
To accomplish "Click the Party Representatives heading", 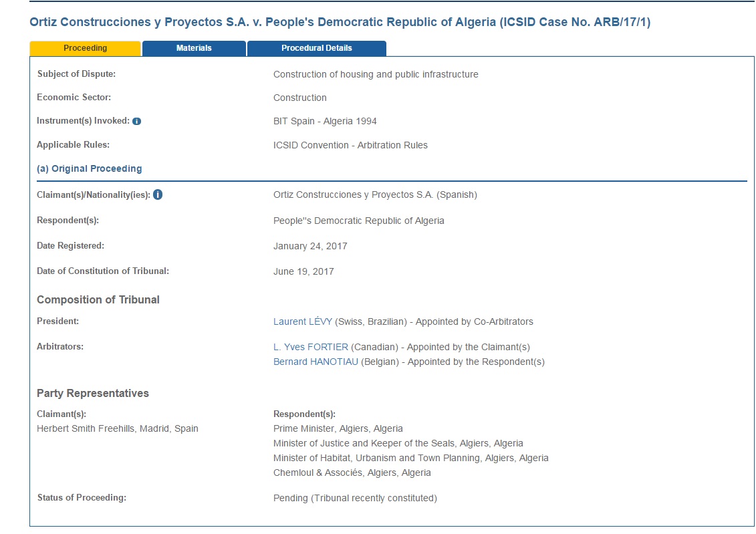I will [x=92, y=393].
